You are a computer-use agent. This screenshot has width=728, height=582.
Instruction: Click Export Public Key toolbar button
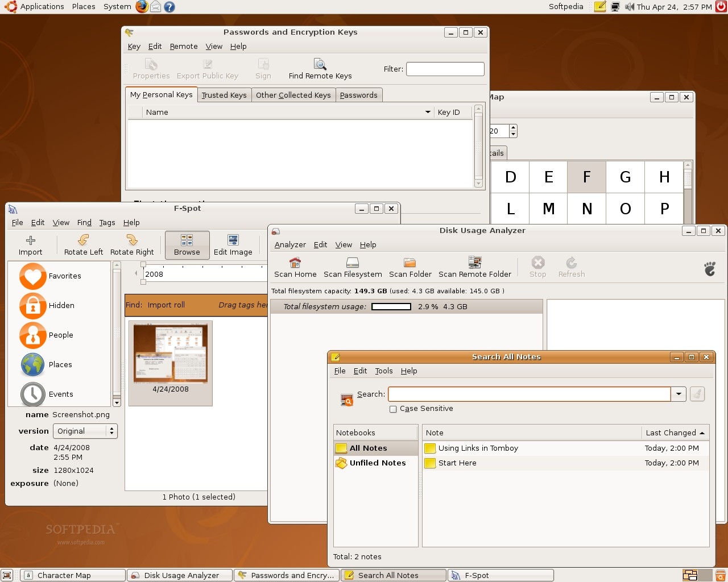click(x=208, y=69)
